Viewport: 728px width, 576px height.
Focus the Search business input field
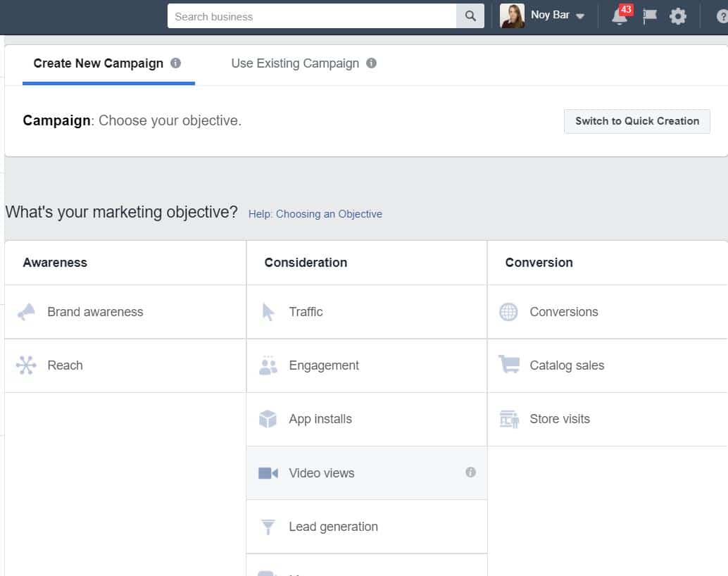coord(312,16)
